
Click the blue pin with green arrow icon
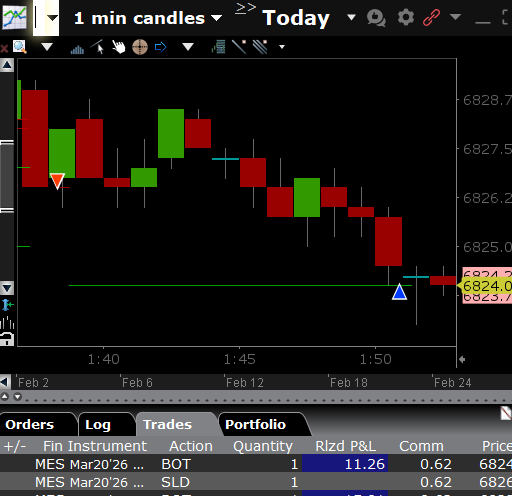click(x=7, y=305)
